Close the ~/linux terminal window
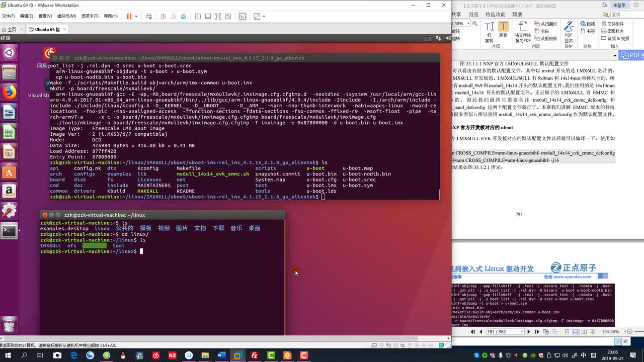The height and width of the screenshot is (362, 644). (45, 215)
